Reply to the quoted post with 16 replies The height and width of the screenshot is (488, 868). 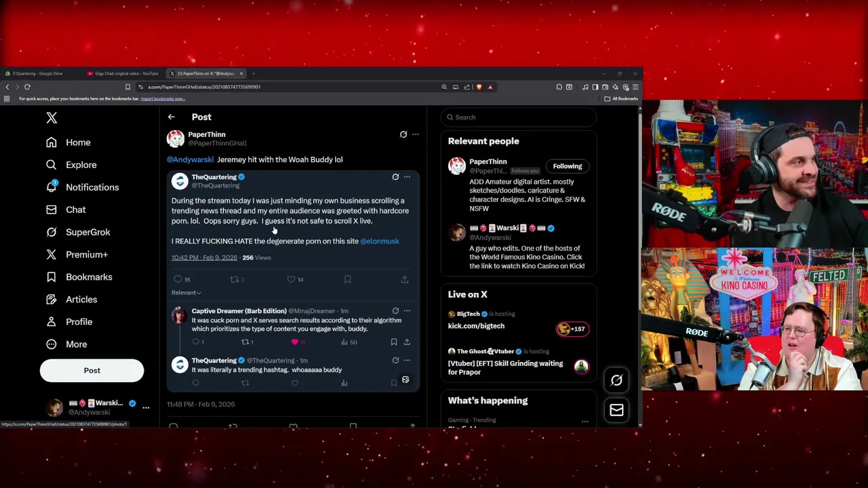(x=182, y=279)
